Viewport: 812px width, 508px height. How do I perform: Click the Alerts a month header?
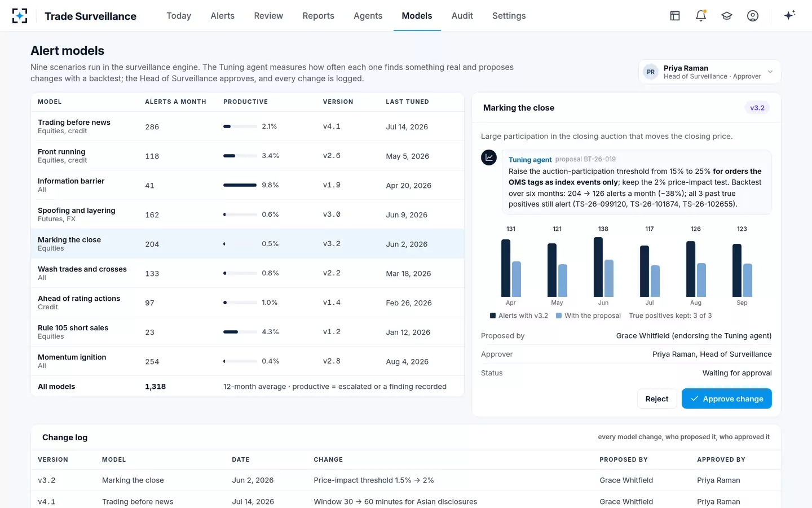pyautogui.click(x=175, y=102)
